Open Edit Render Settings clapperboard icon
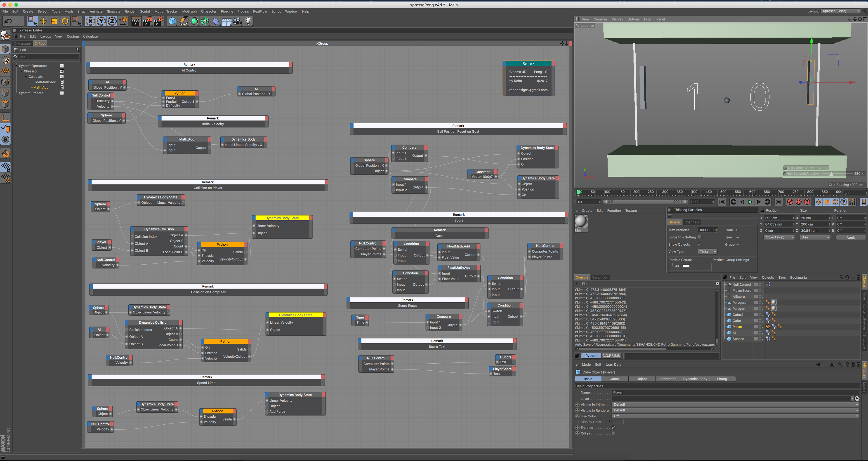868x461 pixels. point(158,21)
